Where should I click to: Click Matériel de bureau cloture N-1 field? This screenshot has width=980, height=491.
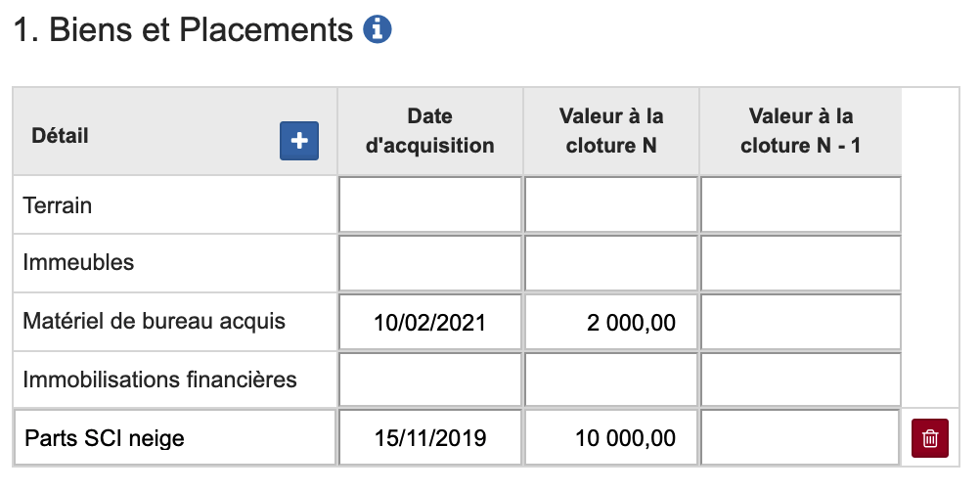(x=800, y=322)
